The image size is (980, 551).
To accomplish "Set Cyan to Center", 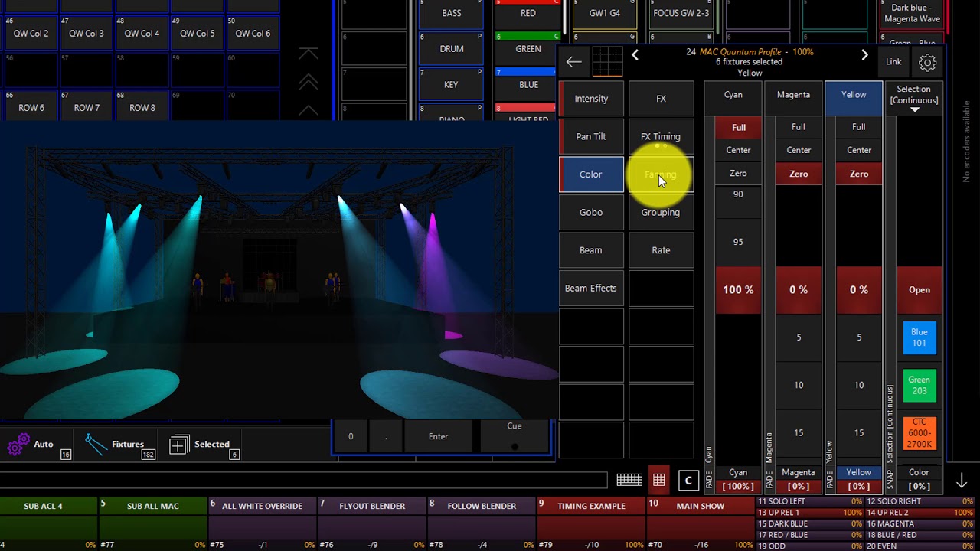I will coord(738,151).
